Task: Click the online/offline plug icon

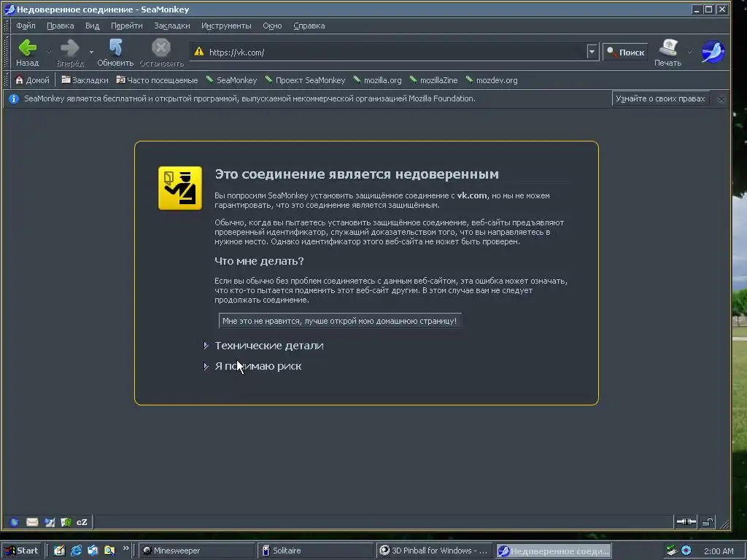Action: click(x=686, y=522)
